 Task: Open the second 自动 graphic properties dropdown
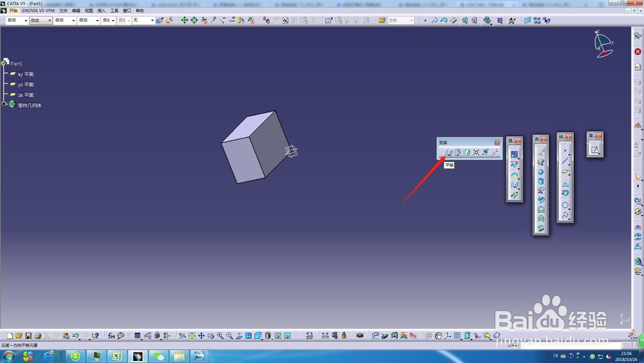41,20
